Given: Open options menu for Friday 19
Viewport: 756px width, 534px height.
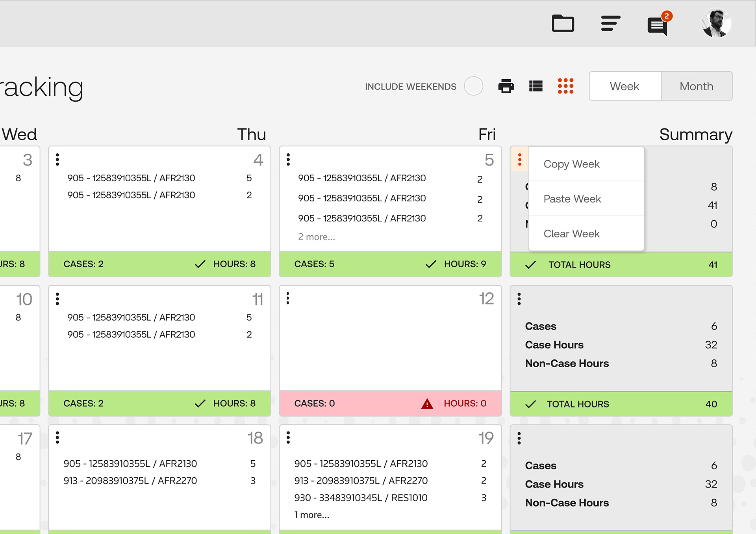Looking at the screenshot, I should pyautogui.click(x=288, y=437).
